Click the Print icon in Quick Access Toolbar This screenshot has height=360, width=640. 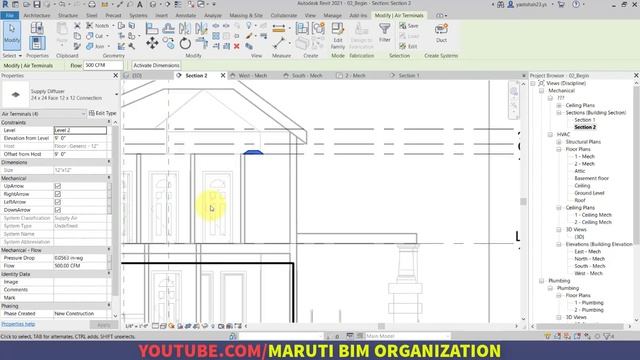pos(92,4)
